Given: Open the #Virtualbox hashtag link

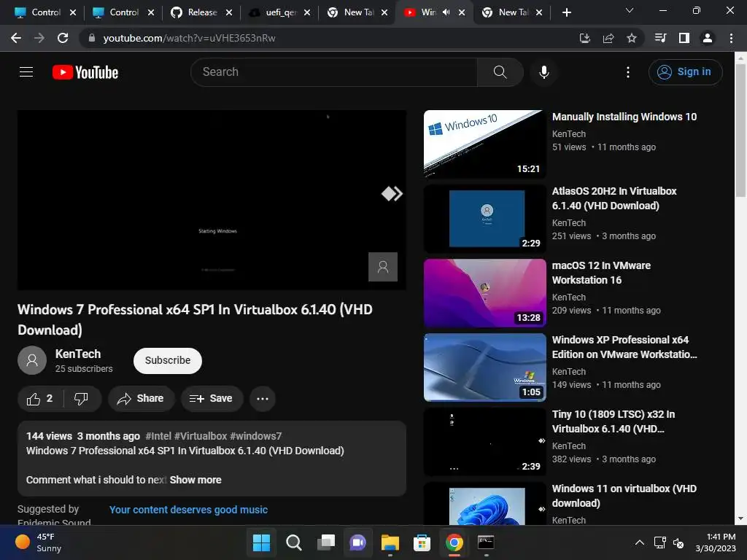Looking at the screenshot, I should [201, 436].
